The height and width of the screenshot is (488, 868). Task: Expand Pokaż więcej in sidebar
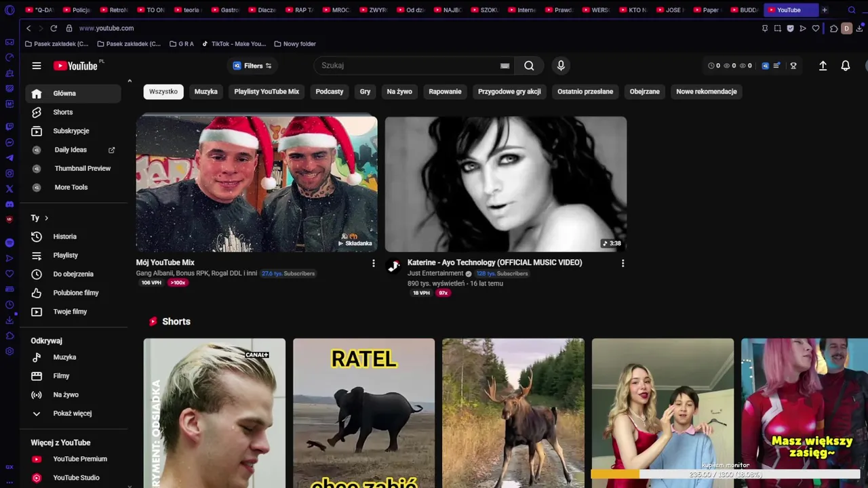(x=73, y=413)
